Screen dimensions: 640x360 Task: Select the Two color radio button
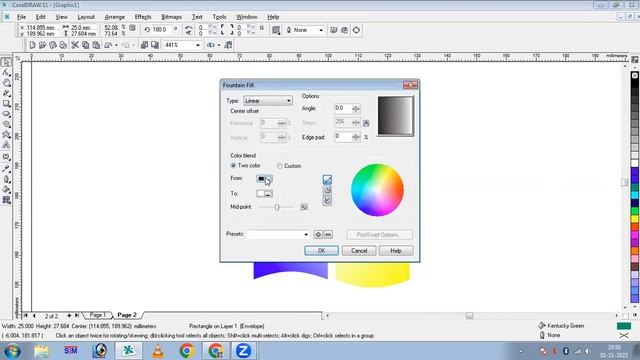coord(233,165)
